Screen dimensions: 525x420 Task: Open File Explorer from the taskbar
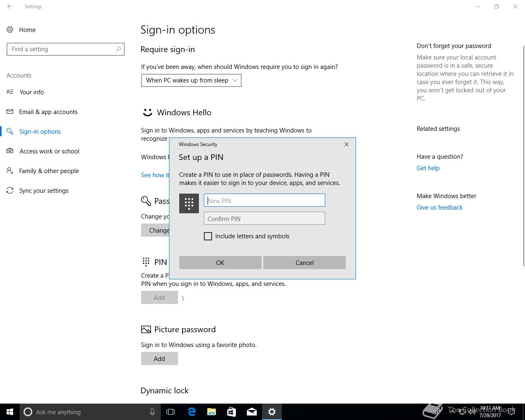[x=212, y=412]
